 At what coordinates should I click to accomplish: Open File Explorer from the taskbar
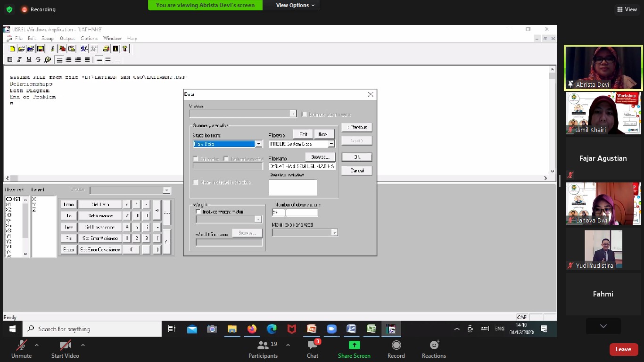point(232,329)
